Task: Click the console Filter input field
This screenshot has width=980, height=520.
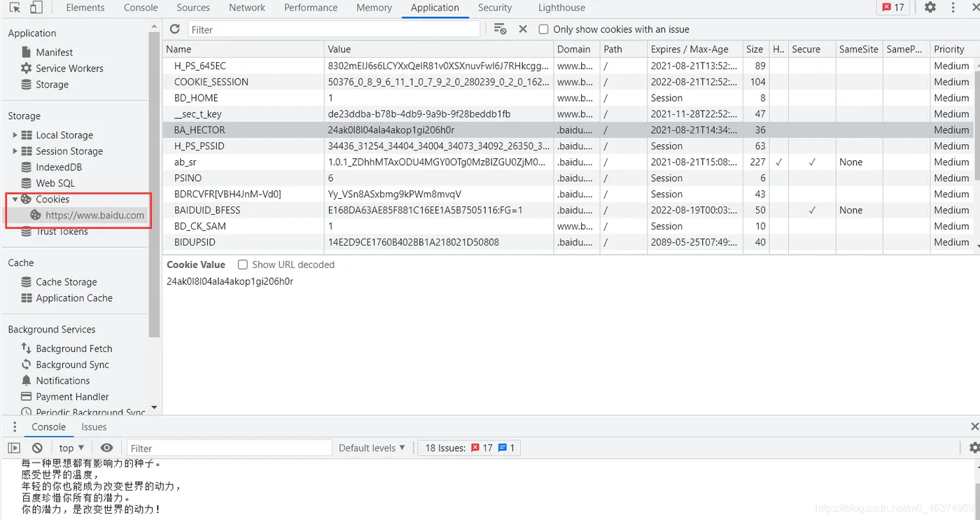Action: tap(229, 448)
